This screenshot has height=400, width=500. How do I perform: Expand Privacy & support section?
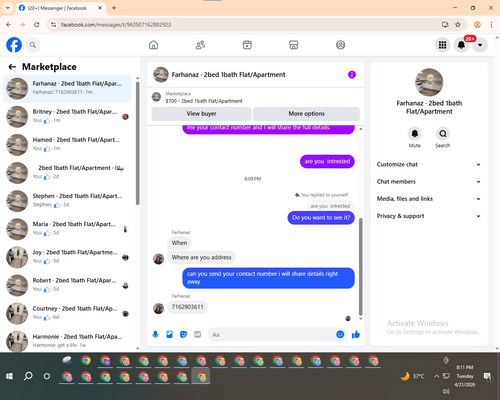click(x=429, y=216)
